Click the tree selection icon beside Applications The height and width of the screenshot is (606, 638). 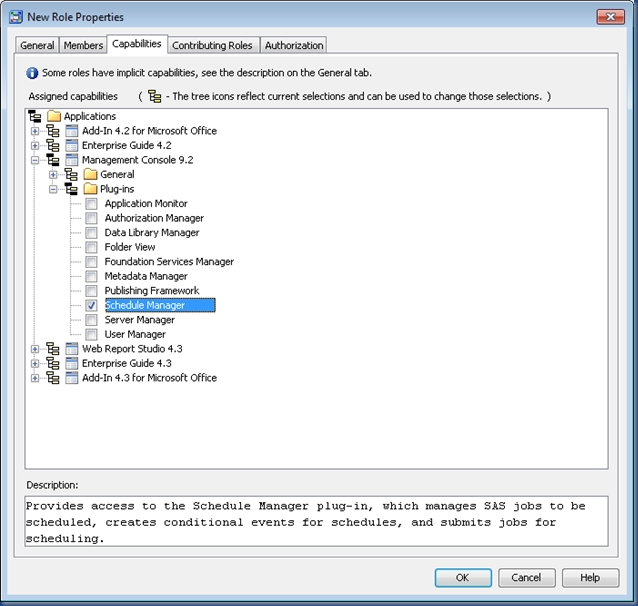[x=35, y=116]
